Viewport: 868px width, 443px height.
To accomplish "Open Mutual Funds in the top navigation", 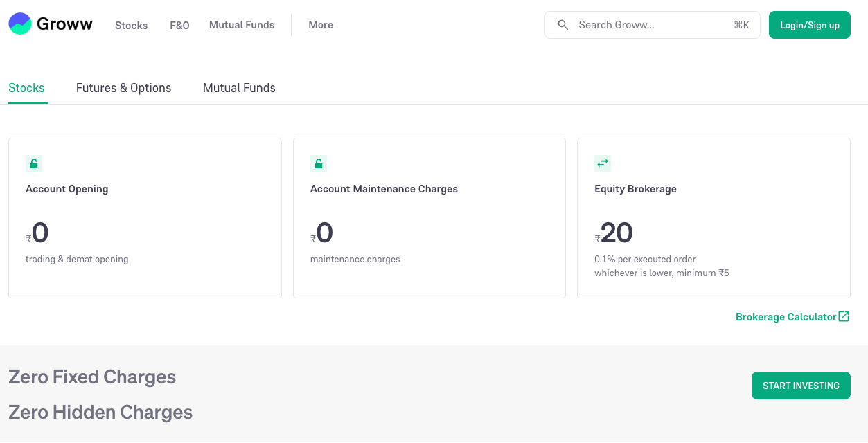I will click(x=242, y=25).
